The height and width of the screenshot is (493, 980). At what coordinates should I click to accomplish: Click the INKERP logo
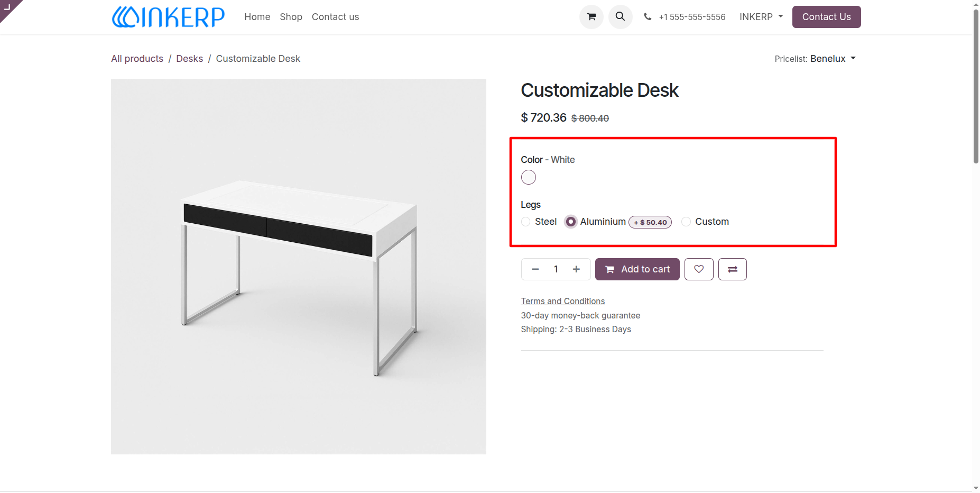pyautogui.click(x=168, y=17)
